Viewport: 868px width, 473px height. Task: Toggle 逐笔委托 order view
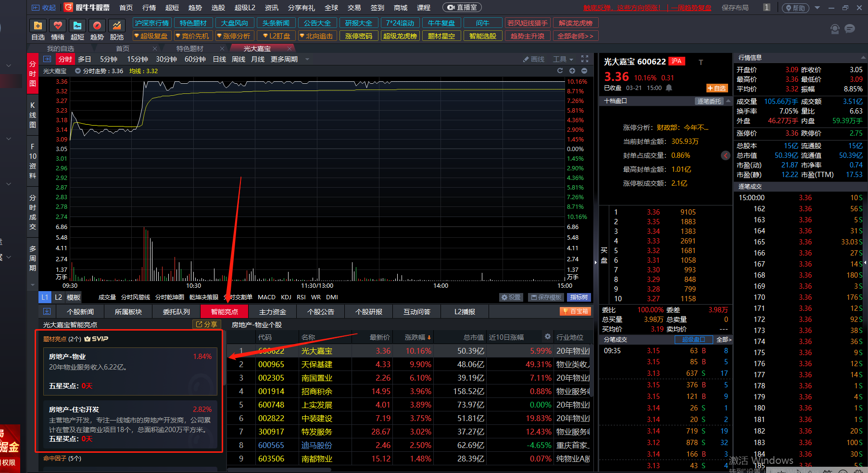pos(709,101)
